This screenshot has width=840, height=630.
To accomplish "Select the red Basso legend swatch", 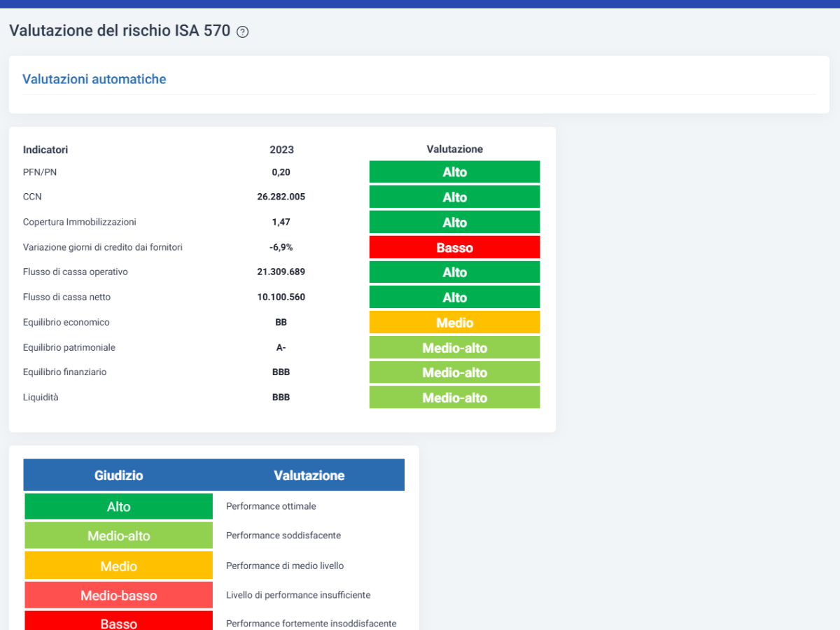I will click(x=119, y=622).
